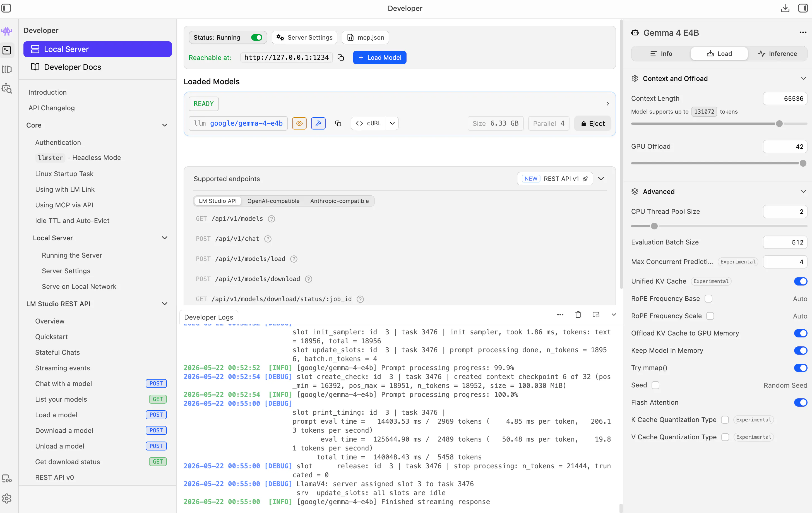Toggle Keep Model in Memory switch
The image size is (812, 513).
point(801,351)
